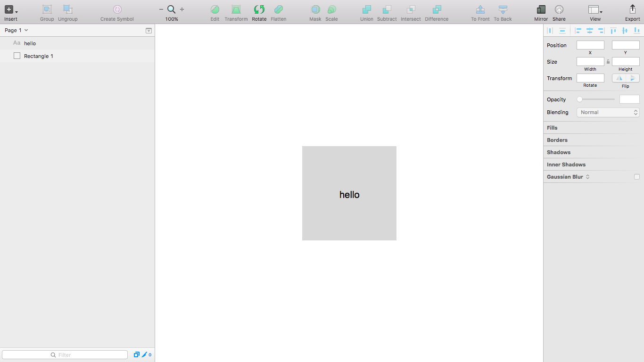Click the Share toolbar icon
The image size is (644, 362).
click(x=559, y=9)
